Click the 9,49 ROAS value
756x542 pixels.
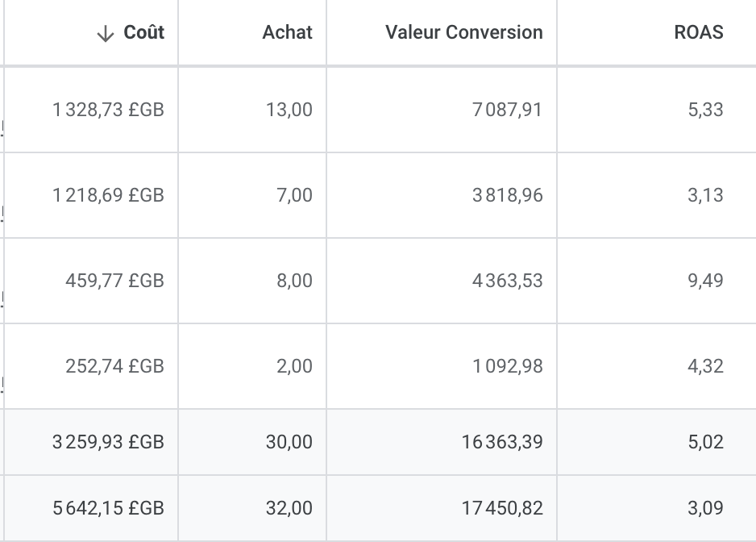coord(705,281)
